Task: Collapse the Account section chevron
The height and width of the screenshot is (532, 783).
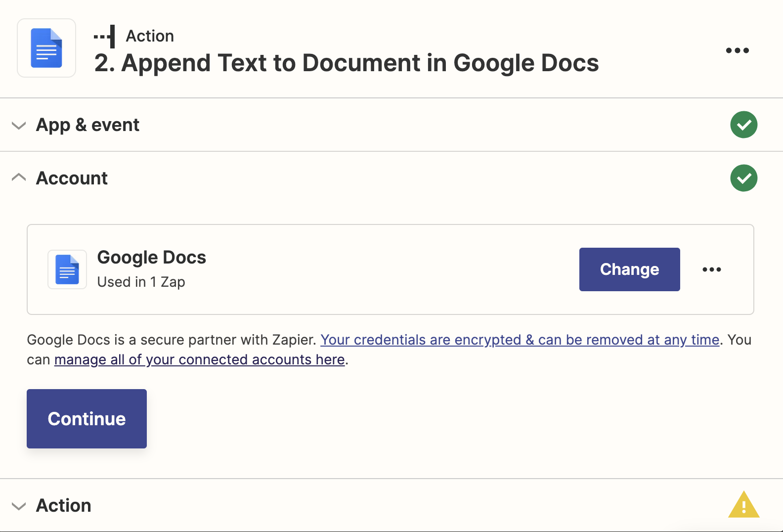Action: click(19, 177)
